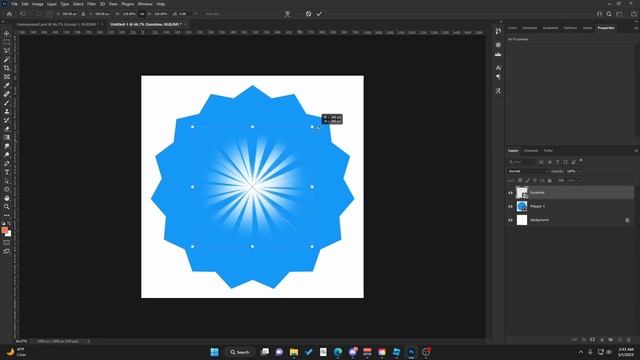Open the File menu

14,4
